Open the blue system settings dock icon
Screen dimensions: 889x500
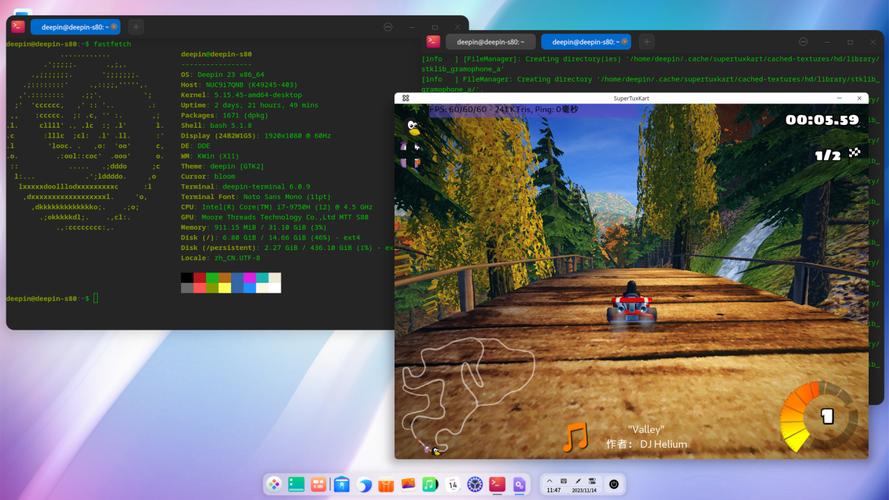click(x=475, y=484)
